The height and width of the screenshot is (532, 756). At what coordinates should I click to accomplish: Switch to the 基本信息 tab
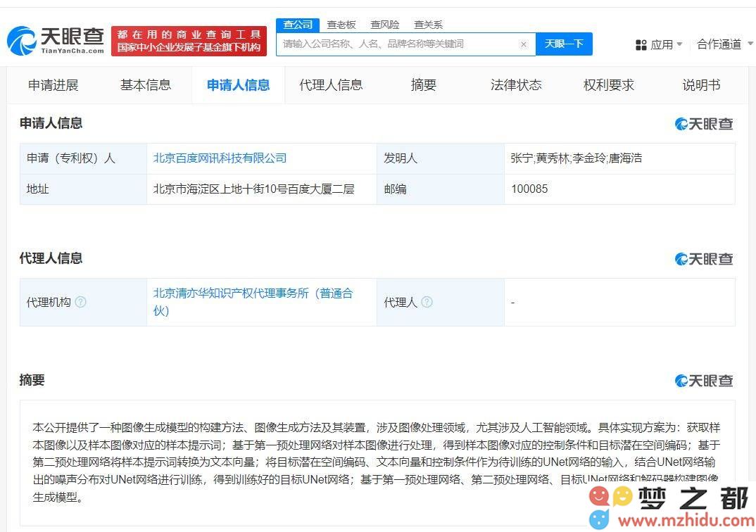pos(146,85)
